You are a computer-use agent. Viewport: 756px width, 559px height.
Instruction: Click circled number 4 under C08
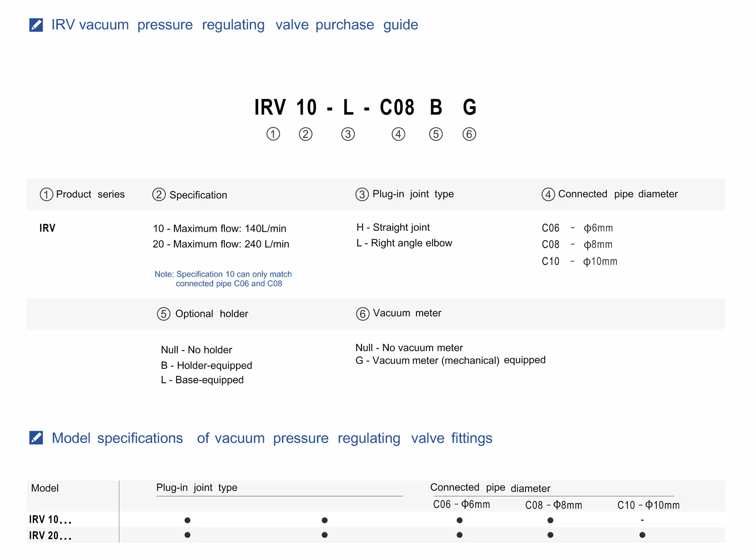coord(398,134)
